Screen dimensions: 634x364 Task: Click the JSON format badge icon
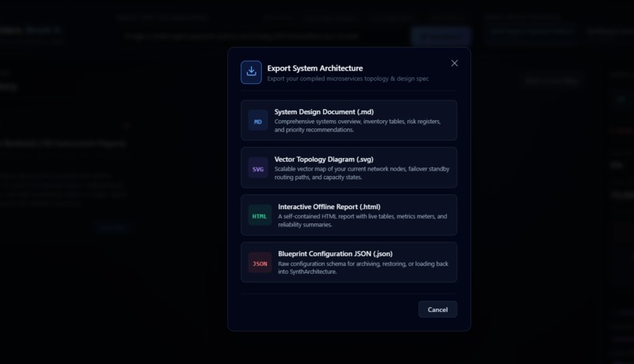260,263
